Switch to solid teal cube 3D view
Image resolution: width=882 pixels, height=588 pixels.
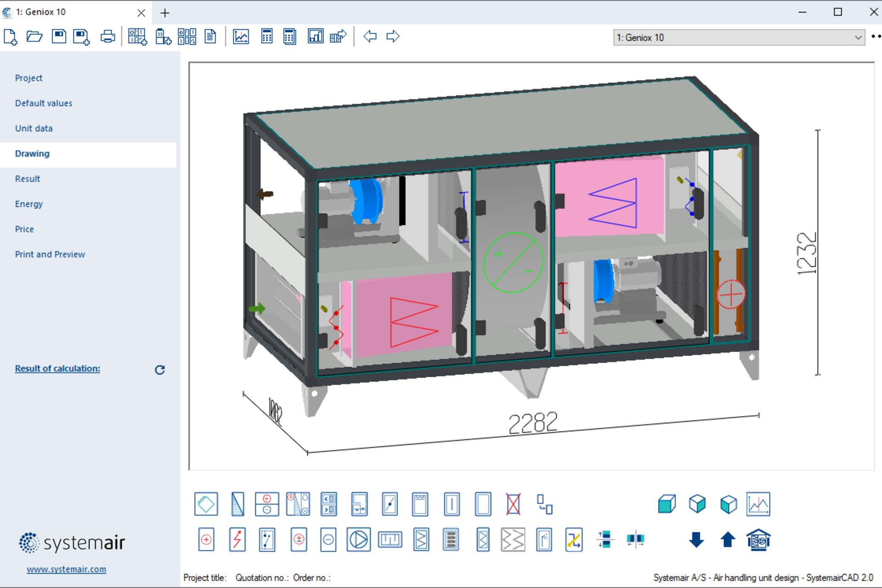(667, 504)
